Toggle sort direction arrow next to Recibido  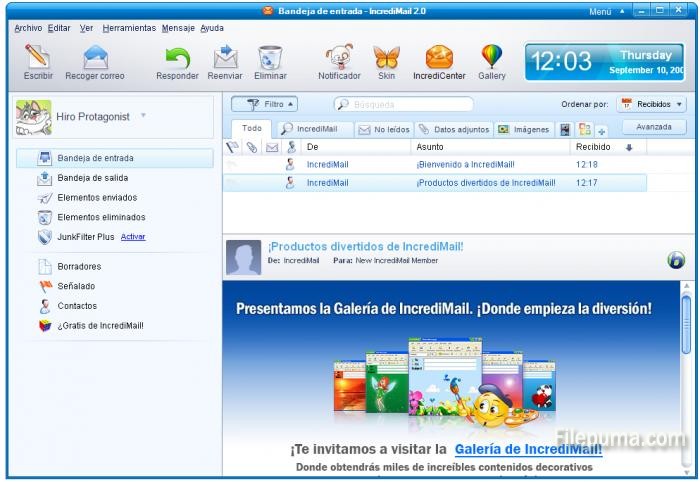coord(629,148)
